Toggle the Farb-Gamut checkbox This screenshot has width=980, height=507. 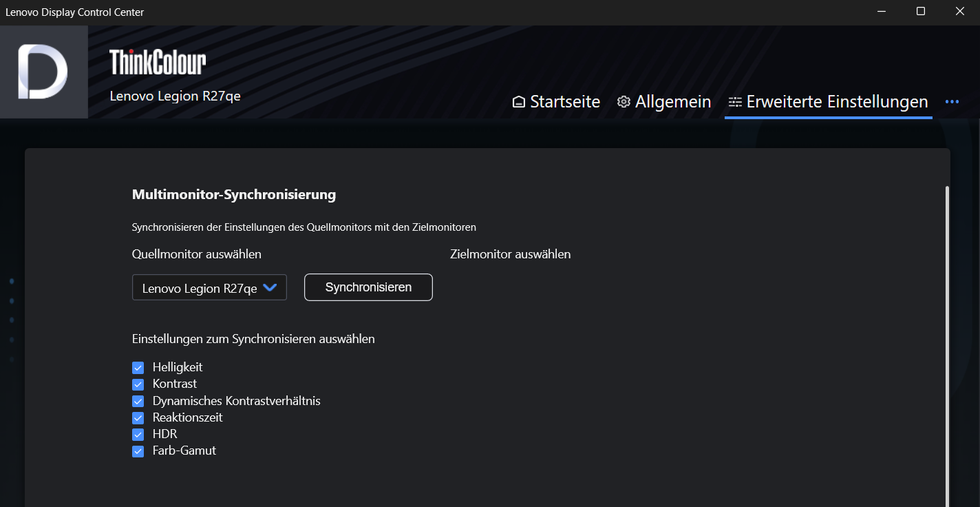pyautogui.click(x=138, y=451)
